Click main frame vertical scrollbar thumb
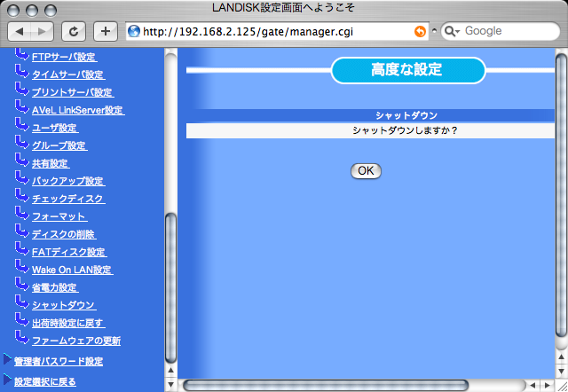568x392 pixels. click(x=561, y=196)
